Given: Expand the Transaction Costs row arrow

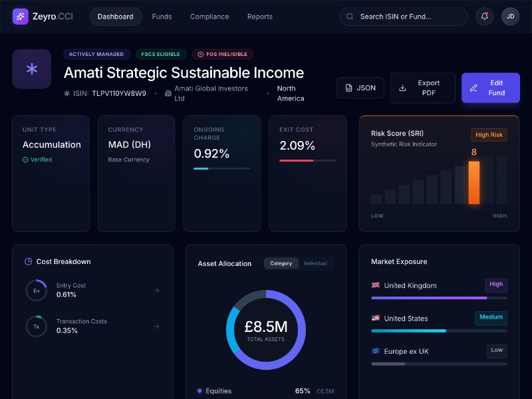Looking at the screenshot, I should click(x=156, y=327).
